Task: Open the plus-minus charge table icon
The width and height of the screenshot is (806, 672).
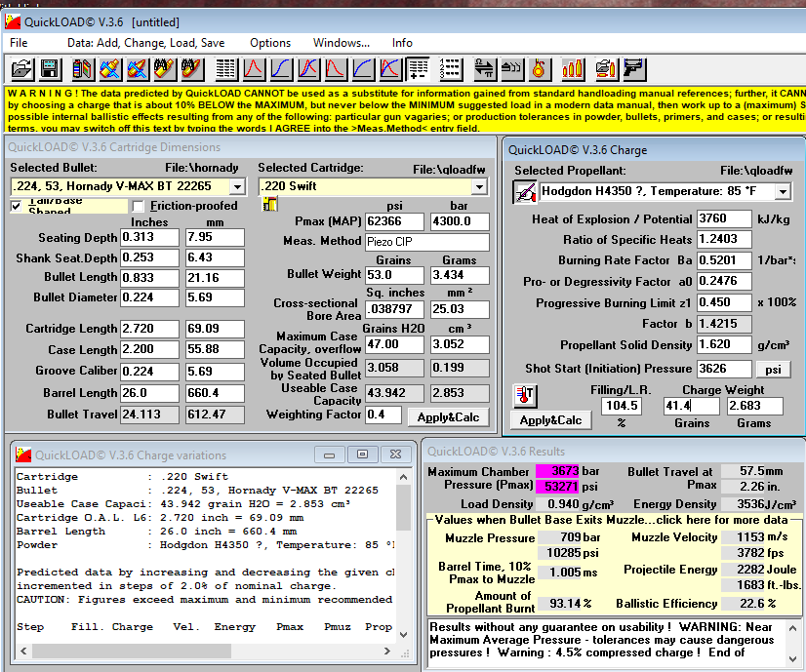Action: pos(419,69)
